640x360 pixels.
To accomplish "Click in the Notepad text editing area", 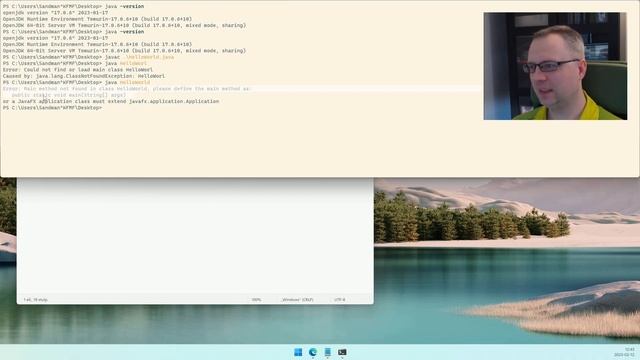I will (x=195, y=237).
